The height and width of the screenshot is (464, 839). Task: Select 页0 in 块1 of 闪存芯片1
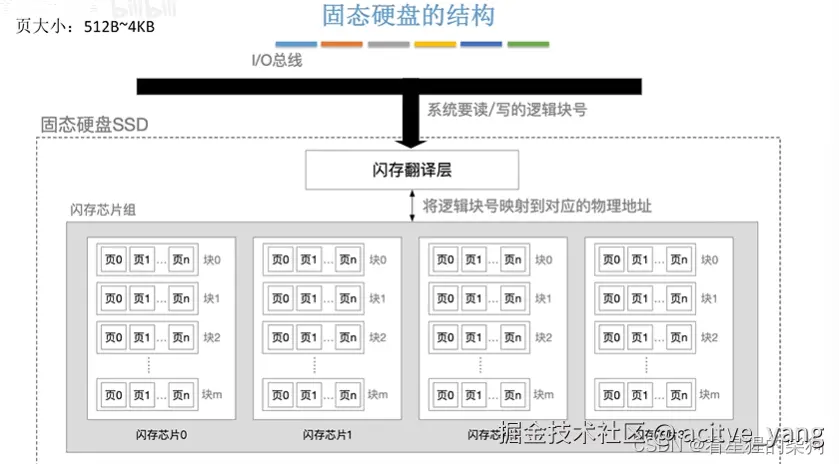point(280,298)
